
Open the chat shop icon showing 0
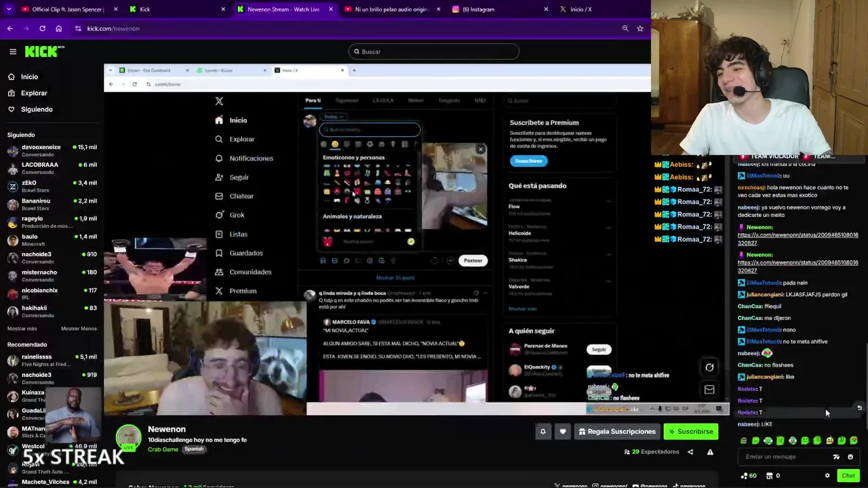773,476
